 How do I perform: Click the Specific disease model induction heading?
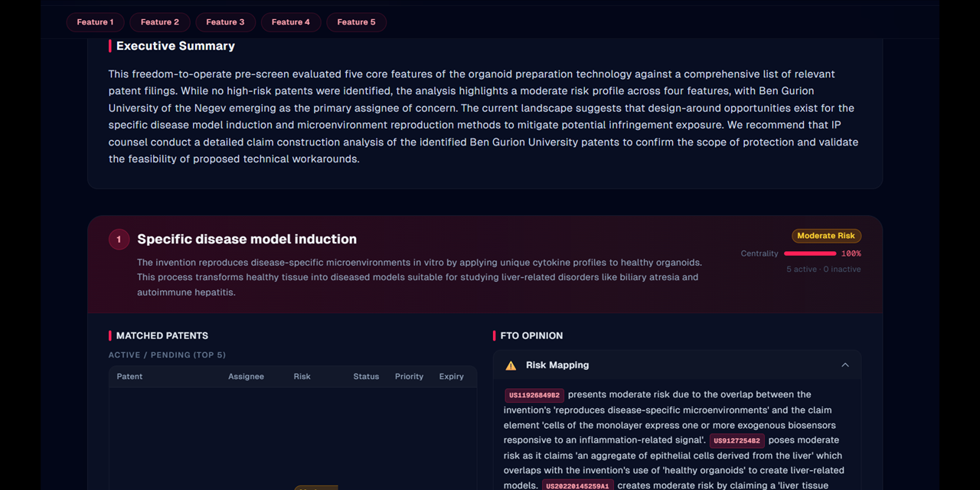click(247, 239)
